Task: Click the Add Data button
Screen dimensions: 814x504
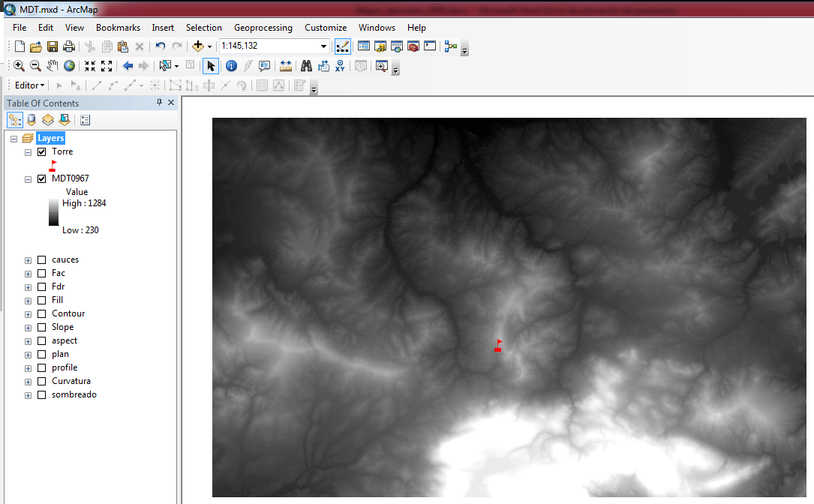Action: (198, 46)
